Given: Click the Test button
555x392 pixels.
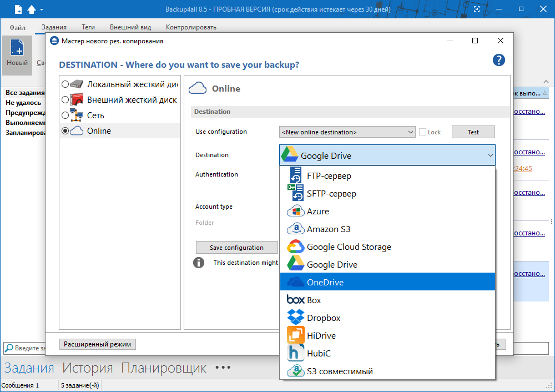Looking at the screenshot, I should pyautogui.click(x=473, y=132).
